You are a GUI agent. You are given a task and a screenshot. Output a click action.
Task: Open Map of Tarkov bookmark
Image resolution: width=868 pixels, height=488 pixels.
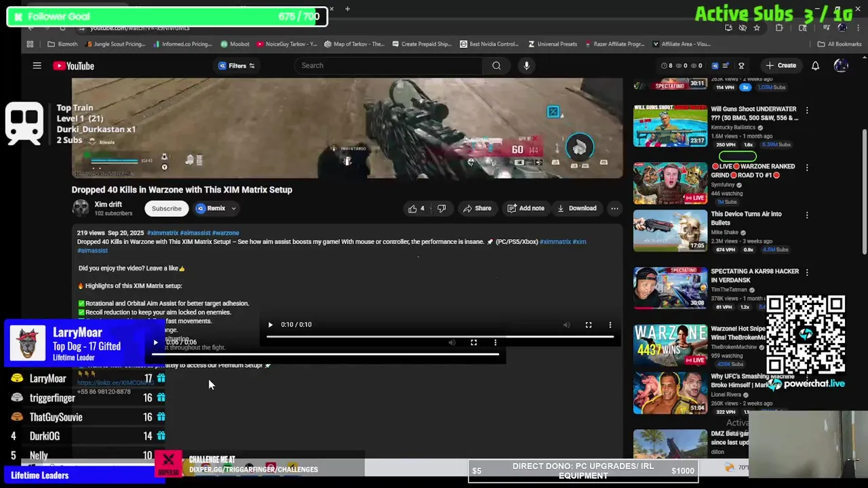[355, 44]
